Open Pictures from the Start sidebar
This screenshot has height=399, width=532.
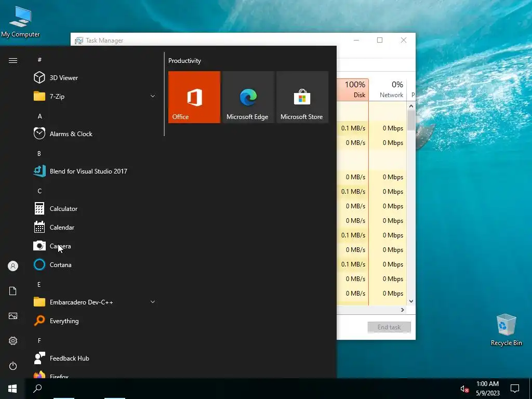(13, 316)
